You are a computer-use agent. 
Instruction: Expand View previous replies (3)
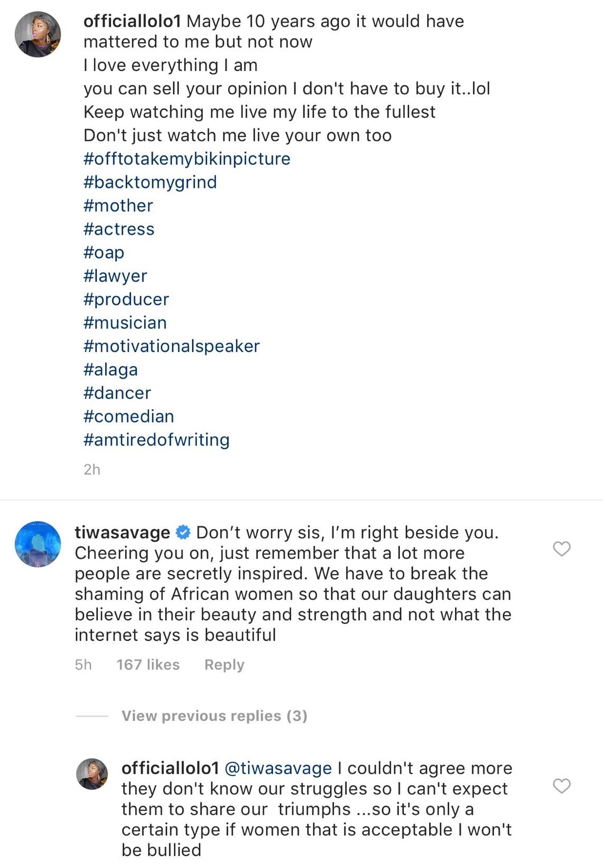[214, 715]
